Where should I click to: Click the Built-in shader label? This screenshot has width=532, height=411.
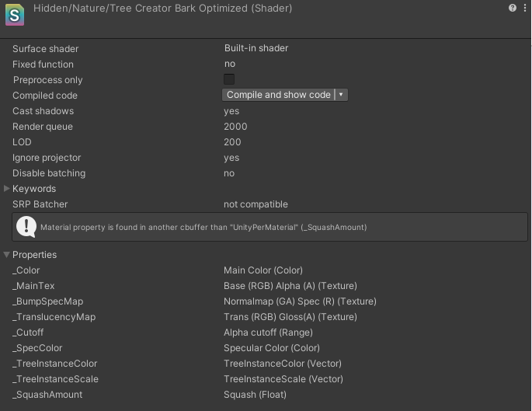pos(256,48)
